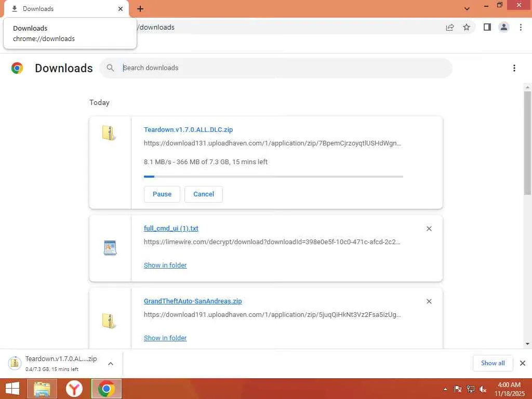Screen dimensions: 532x399
Task: Click the download speed status text
Action: tap(206, 162)
